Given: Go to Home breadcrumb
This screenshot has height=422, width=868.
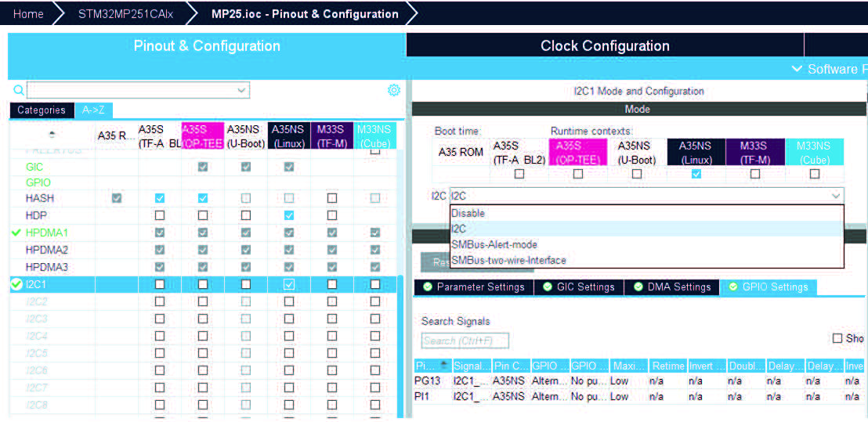Looking at the screenshot, I should [x=28, y=14].
